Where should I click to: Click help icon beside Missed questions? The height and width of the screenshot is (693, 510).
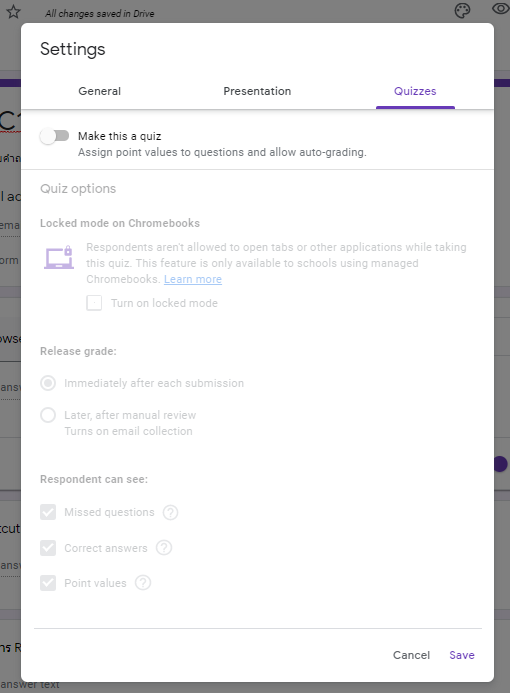(x=171, y=512)
